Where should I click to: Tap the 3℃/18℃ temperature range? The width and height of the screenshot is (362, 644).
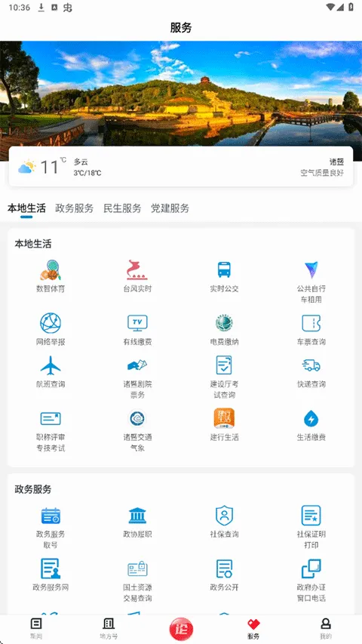[87, 173]
